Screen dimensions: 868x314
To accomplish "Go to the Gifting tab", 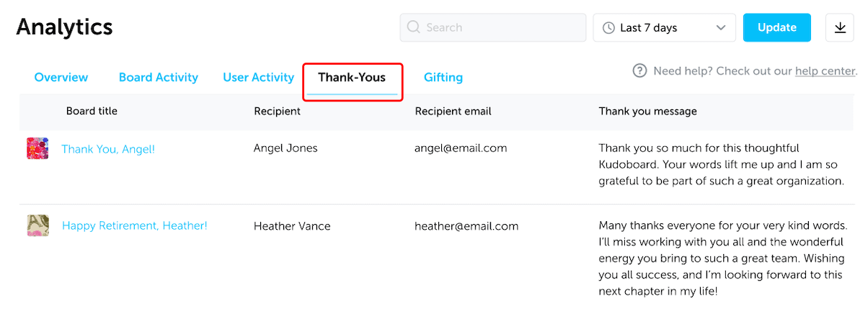I will 443,77.
